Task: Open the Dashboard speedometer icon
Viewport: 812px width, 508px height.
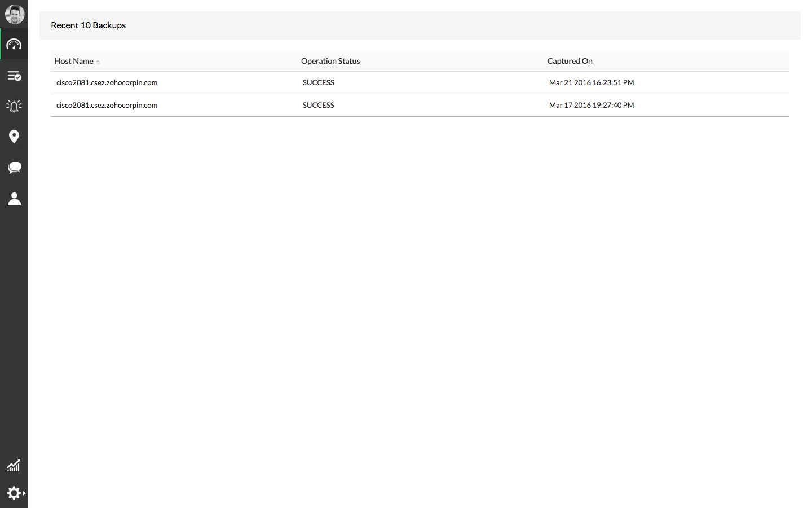Action: coord(14,45)
